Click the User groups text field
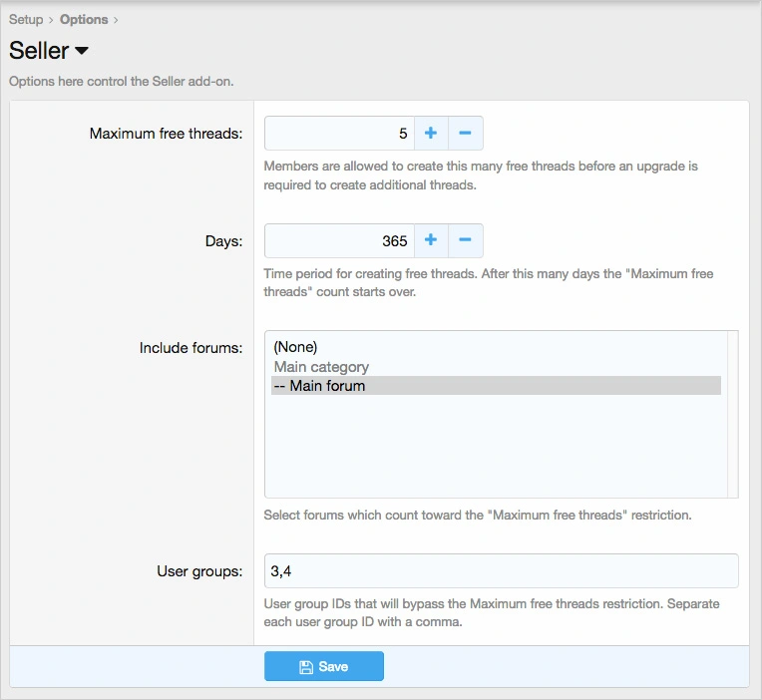Viewport: 762px width, 700px height. (501, 571)
